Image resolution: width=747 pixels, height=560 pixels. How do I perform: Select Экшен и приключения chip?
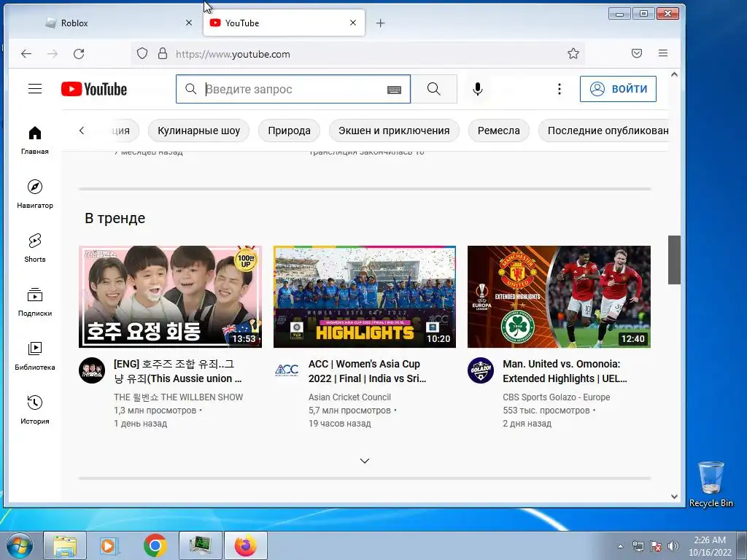coord(394,131)
